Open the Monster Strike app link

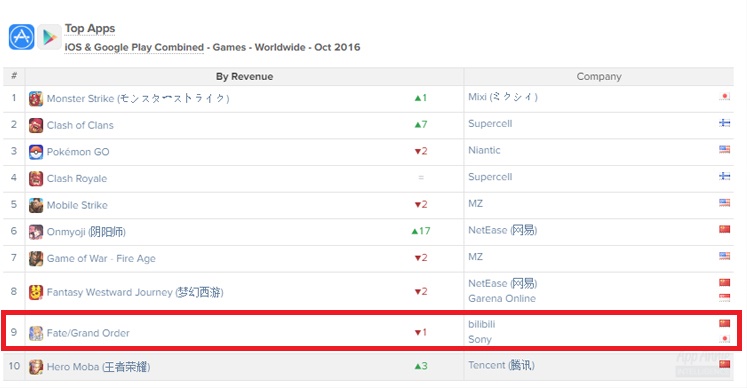tap(138, 99)
